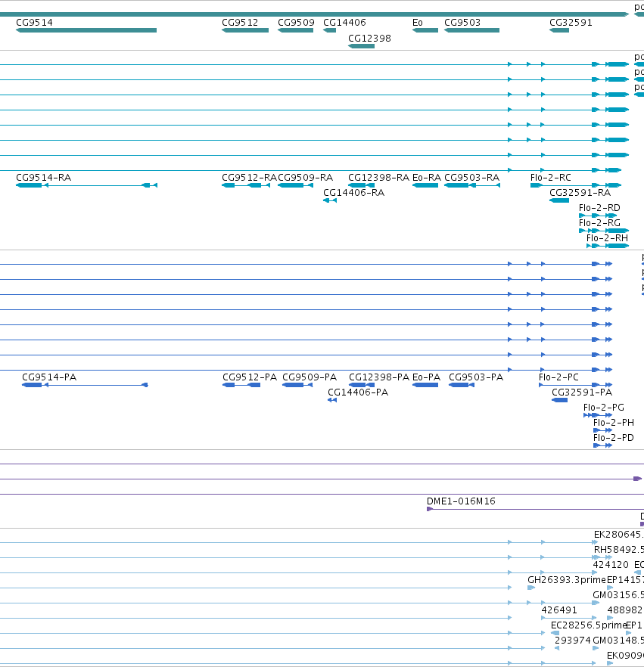Select the CG9509 gene label in top track
Image resolution: width=644 pixels, height=667 pixels.
[296, 23]
